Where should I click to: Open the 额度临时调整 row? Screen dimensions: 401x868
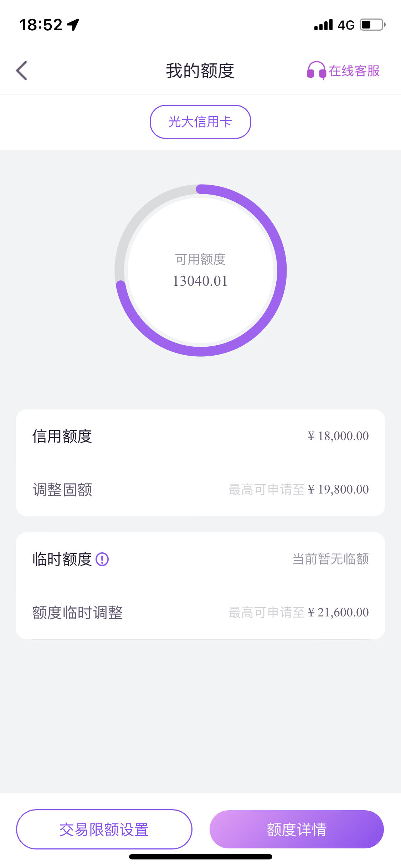click(200, 613)
